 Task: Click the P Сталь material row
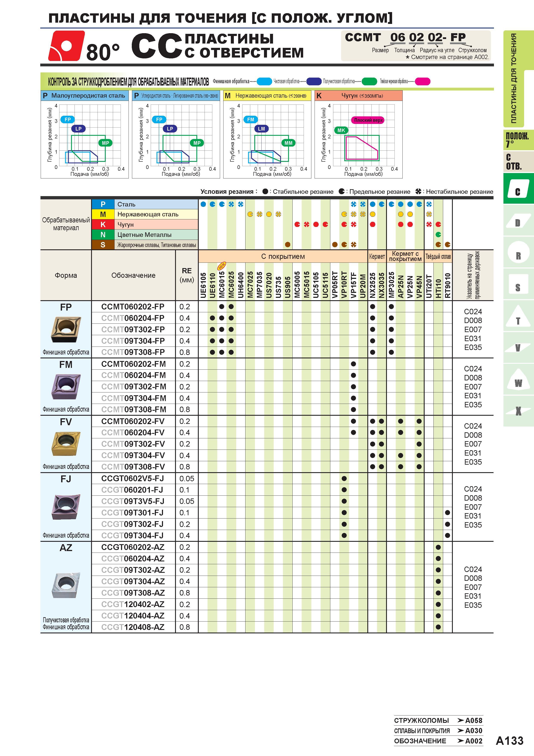pos(145,204)
